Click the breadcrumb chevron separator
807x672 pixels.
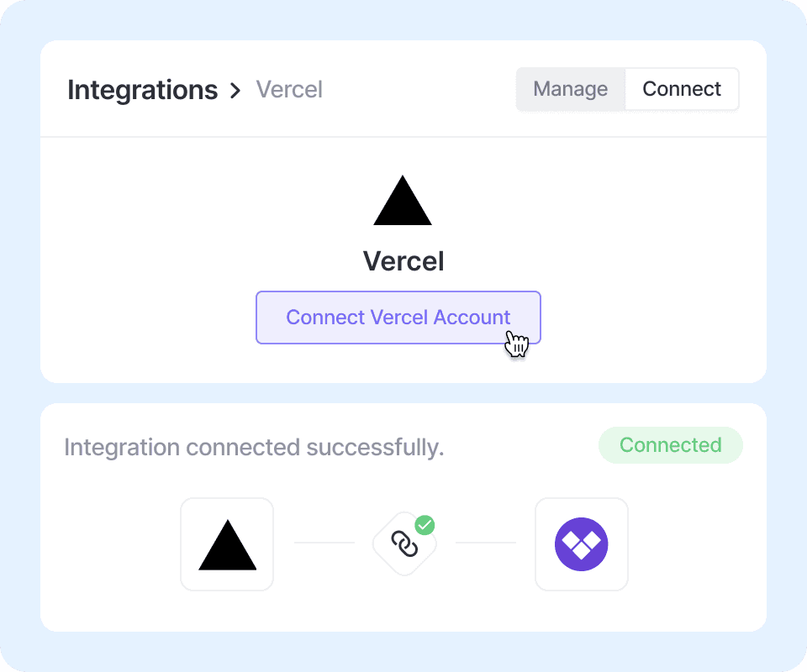pyautogui.click(x=235, y=90)
